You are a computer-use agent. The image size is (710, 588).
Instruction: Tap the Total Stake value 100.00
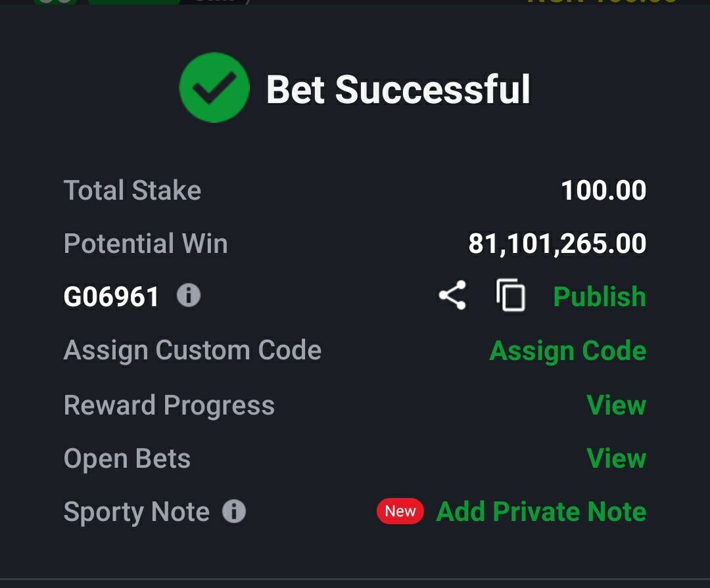[x=603, y=190]
